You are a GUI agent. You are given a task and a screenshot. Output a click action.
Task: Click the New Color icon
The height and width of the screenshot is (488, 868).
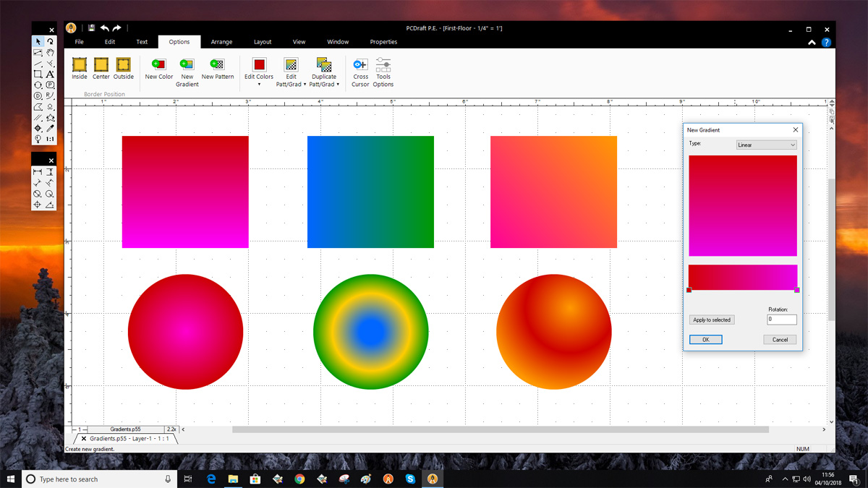[x=159, y=65]
